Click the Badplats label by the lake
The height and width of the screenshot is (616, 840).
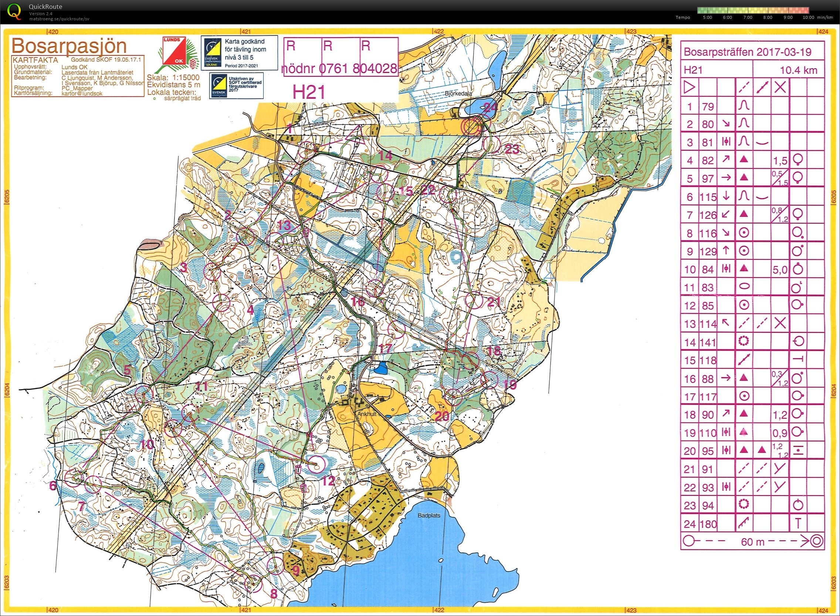(429, 516)
